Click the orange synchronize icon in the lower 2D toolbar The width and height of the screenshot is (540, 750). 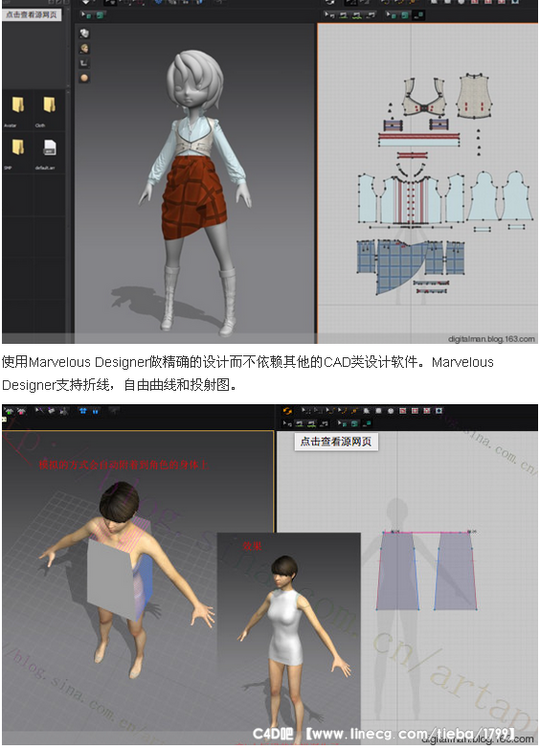tap(287, 411)
